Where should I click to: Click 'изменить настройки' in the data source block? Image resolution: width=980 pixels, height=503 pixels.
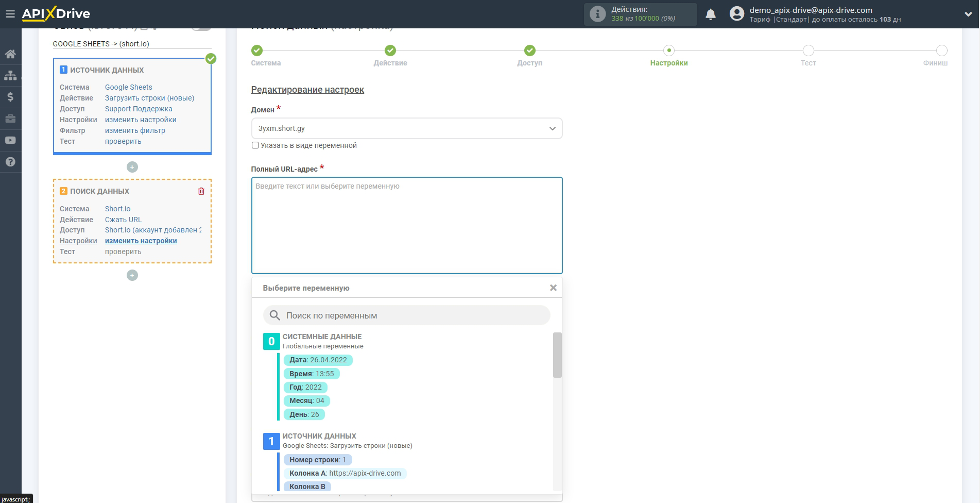click(141, 120)
